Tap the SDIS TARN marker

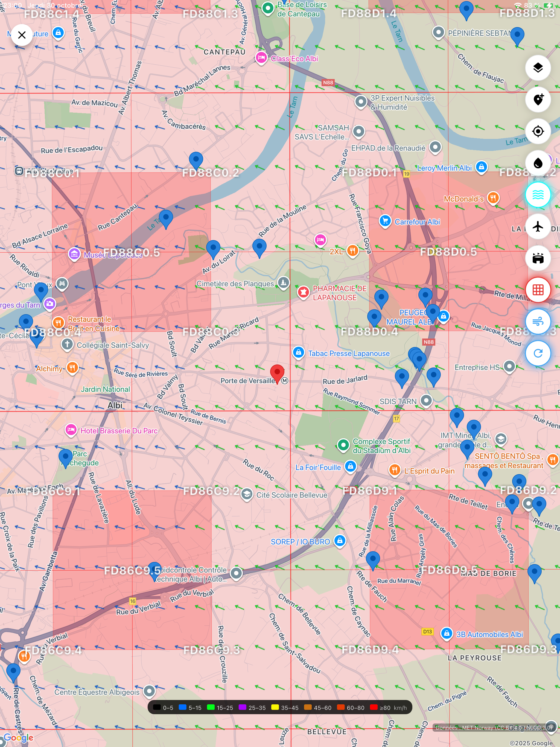click(x=426, y=401)
